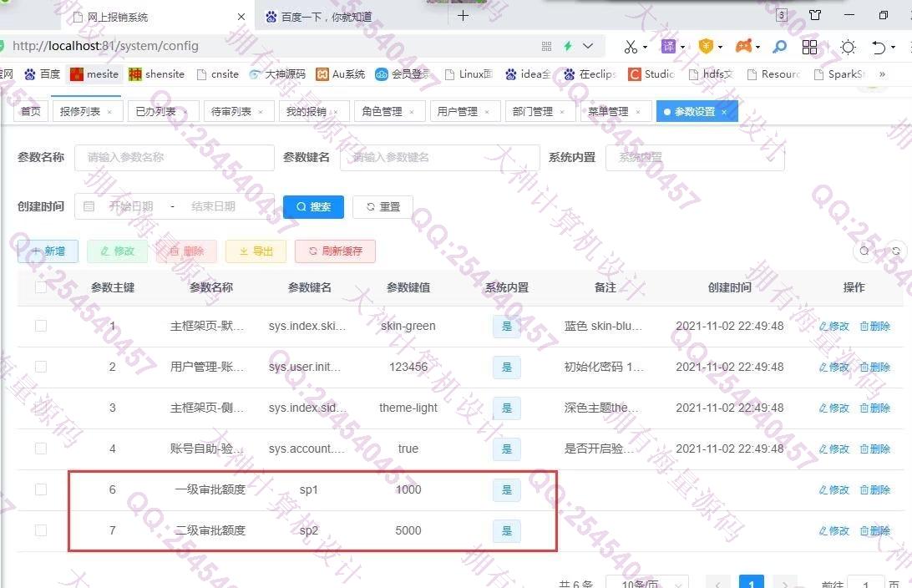Click the browser undo arrow icon
The height and width of the screenshot is (588, 912).
(x=879, y=47)
